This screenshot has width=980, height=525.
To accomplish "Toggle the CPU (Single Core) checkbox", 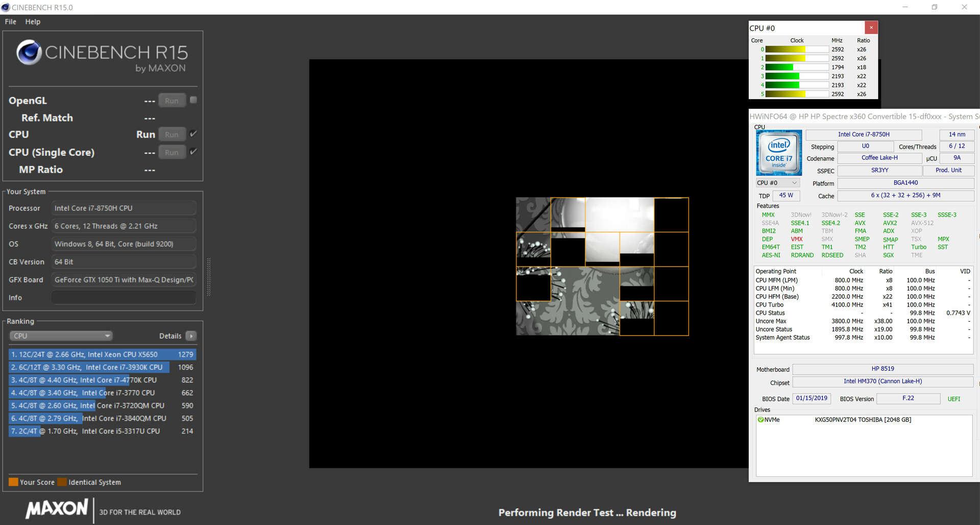I will [193, 152].
